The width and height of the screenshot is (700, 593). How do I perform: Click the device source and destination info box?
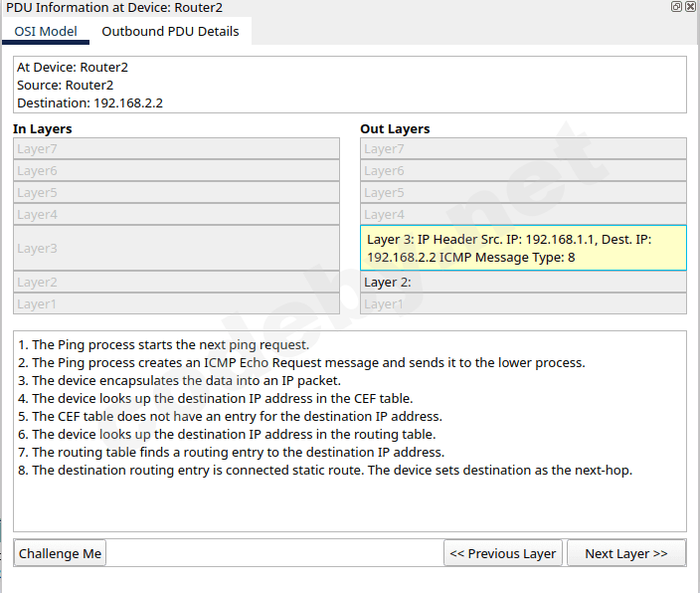[349, 85]
